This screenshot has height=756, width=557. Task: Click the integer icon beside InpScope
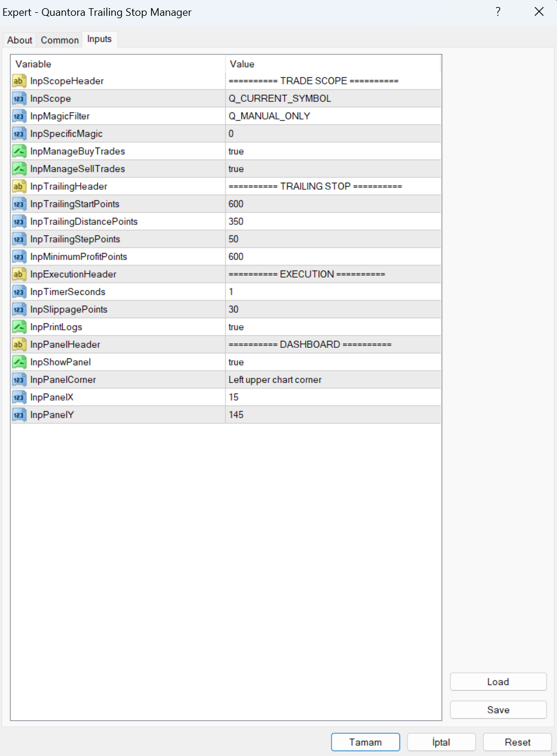point(19,98)
